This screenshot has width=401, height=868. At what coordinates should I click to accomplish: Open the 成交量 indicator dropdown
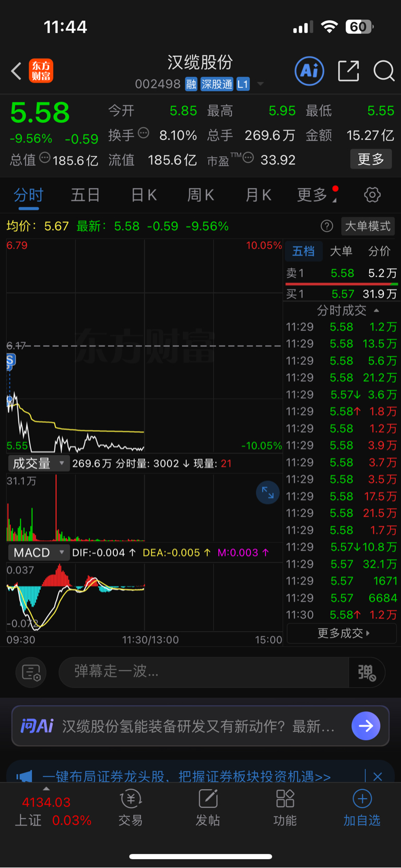tap(39, 463)
